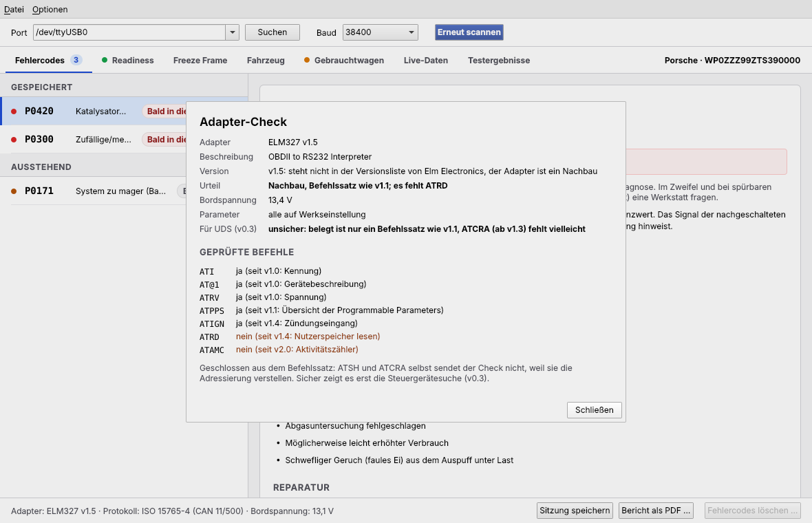Click the 'Möglicherweise leicht erhöhter Verbrauch' bullet
The width and height of the screenshot is (812, 523).
point(367,442)
